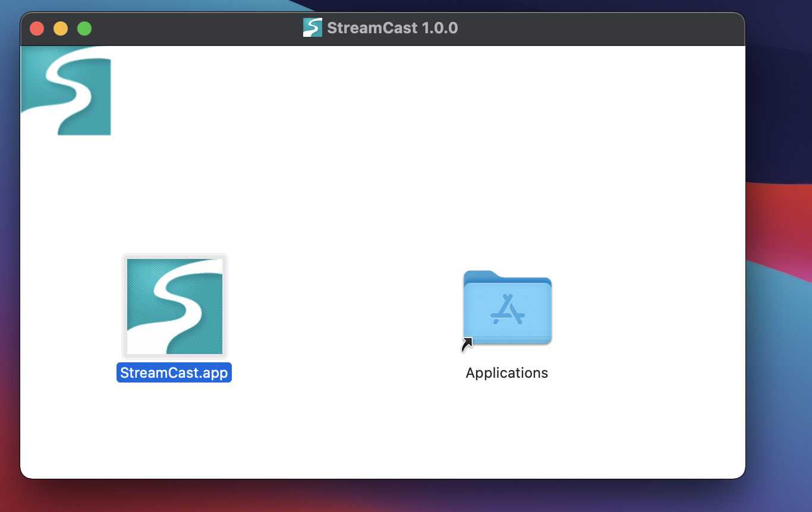Viewport: 812px width, 512px height.
Task: Click the StreamCast icon in the title bar
Action: pyautogui.click(x=311, y=27)
